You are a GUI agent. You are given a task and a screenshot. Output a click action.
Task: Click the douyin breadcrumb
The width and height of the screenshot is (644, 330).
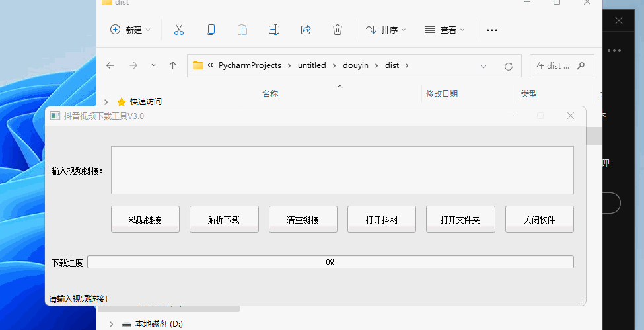pos(355,65)
